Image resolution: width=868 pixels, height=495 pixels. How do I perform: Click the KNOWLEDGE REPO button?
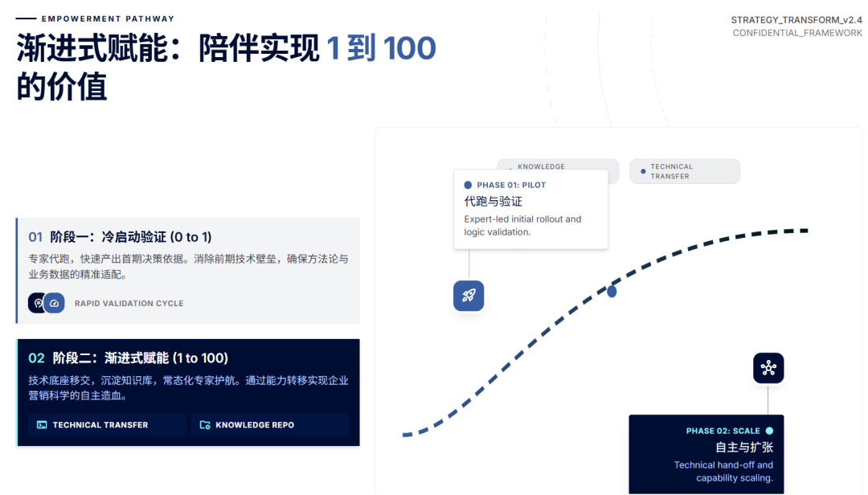[x=270, y=424]
